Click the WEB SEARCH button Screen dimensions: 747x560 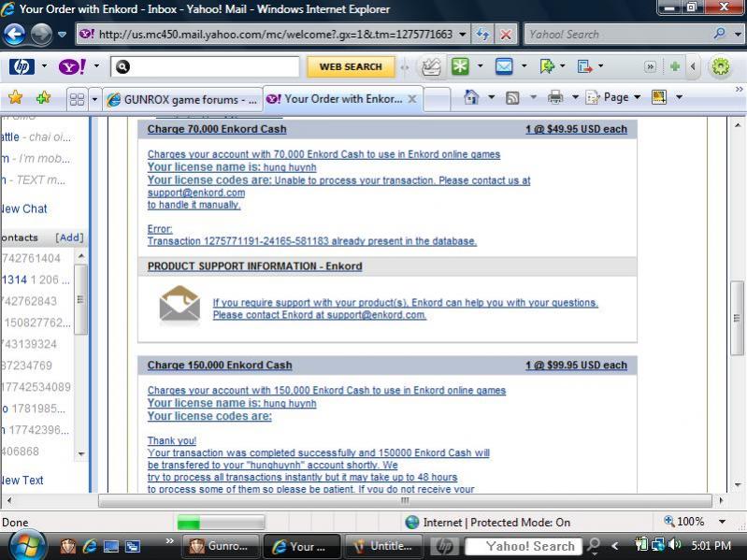click(351, 66)
